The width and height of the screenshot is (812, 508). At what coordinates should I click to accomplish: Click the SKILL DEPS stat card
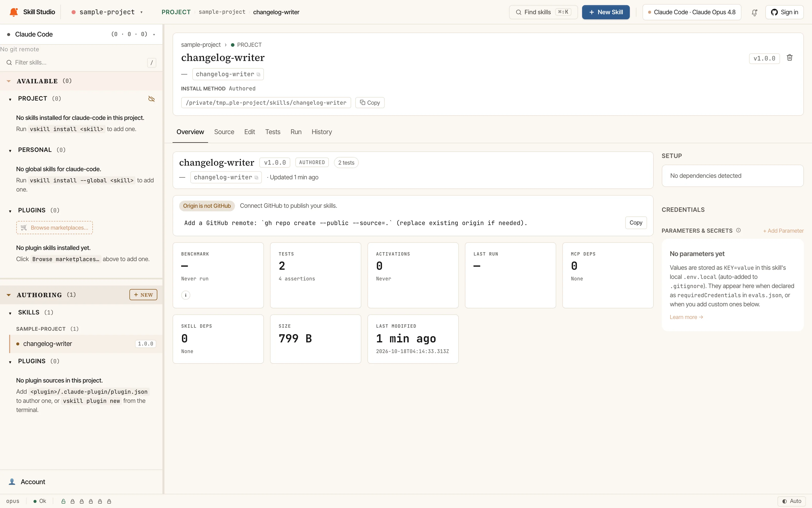point(218,339)
